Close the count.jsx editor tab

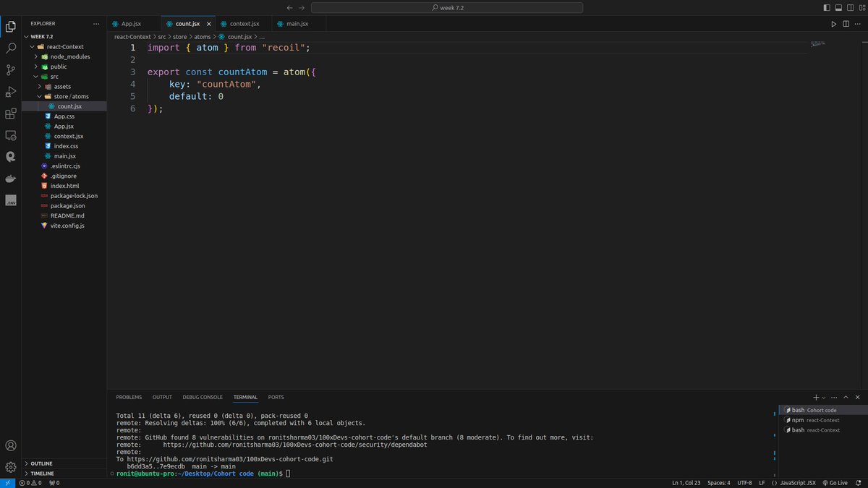coord(209,24)
